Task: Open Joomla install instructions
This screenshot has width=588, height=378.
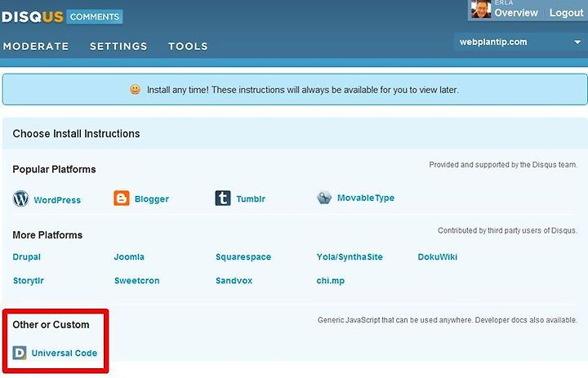Action: point(129,257)
